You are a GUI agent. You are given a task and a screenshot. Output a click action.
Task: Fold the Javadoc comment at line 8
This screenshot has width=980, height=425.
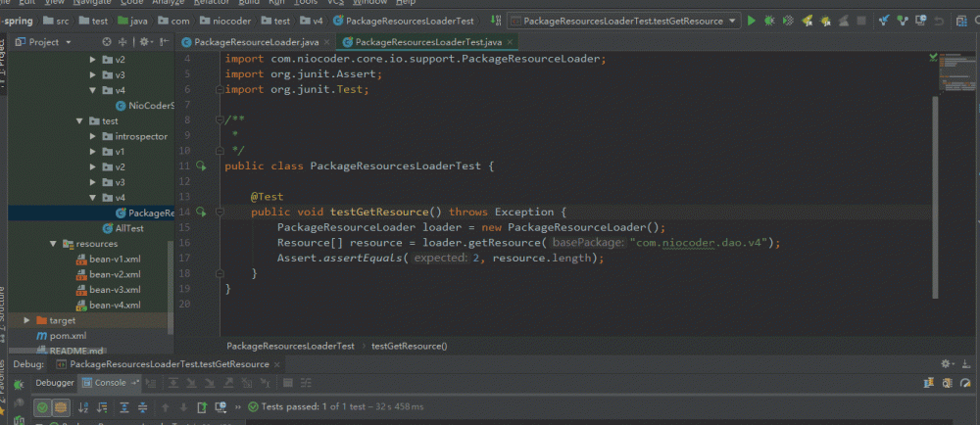220,119
